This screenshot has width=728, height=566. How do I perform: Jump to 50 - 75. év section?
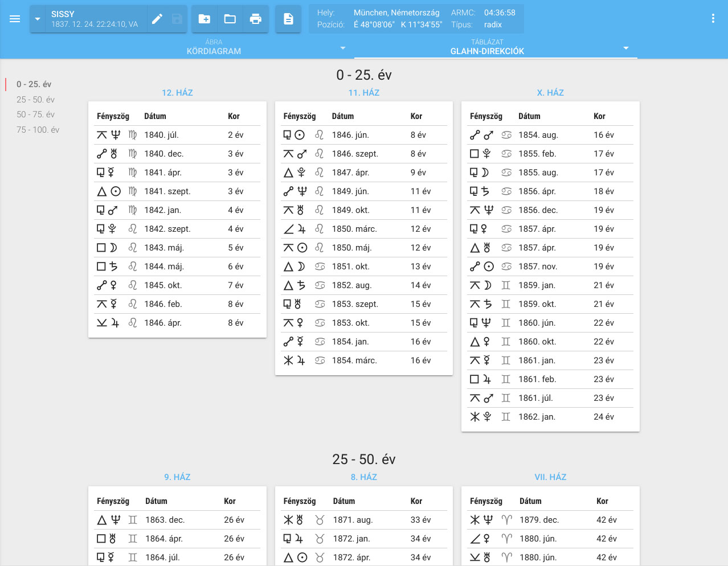tap(35, 114)
